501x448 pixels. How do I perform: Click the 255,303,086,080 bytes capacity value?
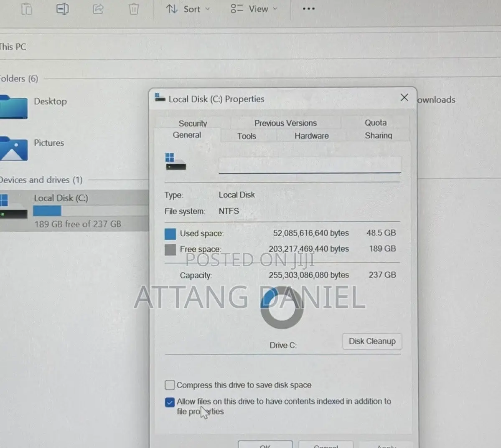click(309, 275)
